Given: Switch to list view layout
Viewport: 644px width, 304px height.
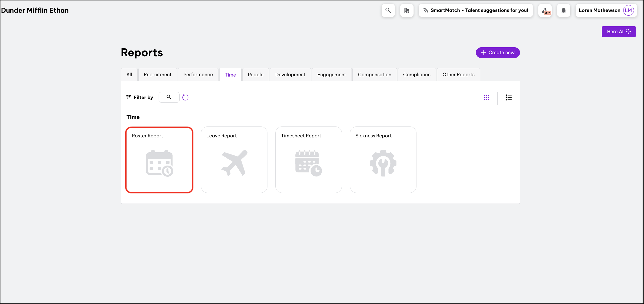Looking at the screenshot, I should point(509,98).
